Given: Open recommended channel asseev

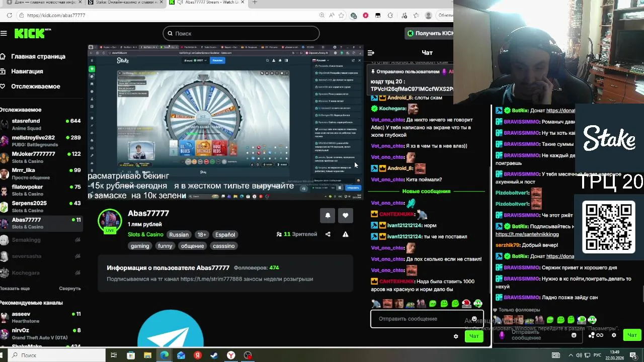Looking at the screenshot, I should pyautogui.click(x=40, y=317).
